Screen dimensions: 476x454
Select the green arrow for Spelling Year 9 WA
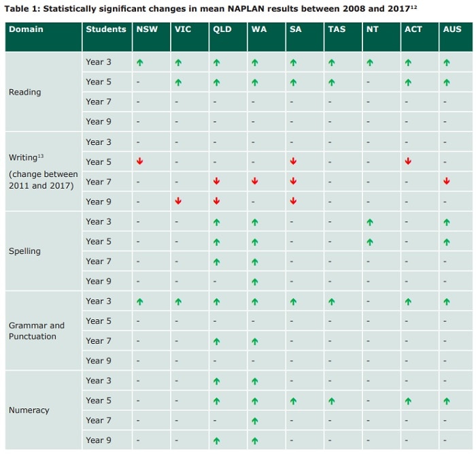(x=254, y=281)
